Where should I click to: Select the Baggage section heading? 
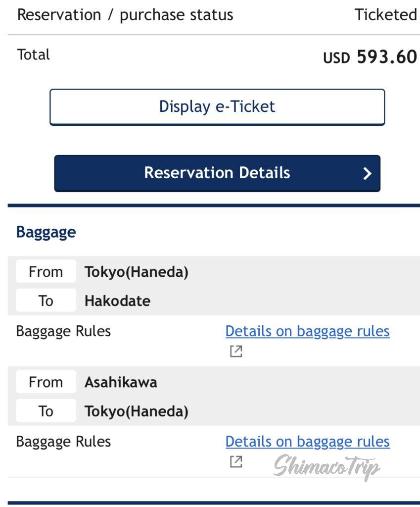(x=46, y=232)
